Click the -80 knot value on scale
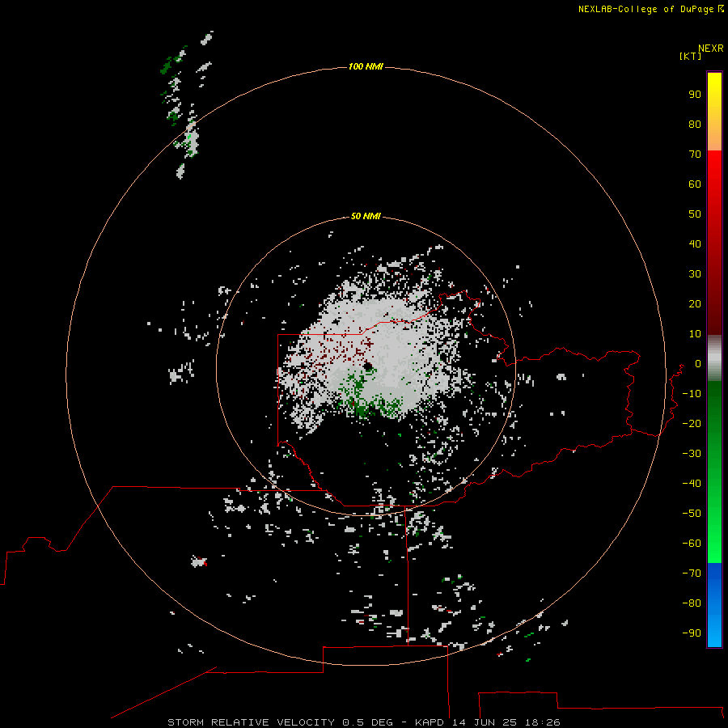Image resolution: width=728 pixels, height=728 pixels. [692, 603]
